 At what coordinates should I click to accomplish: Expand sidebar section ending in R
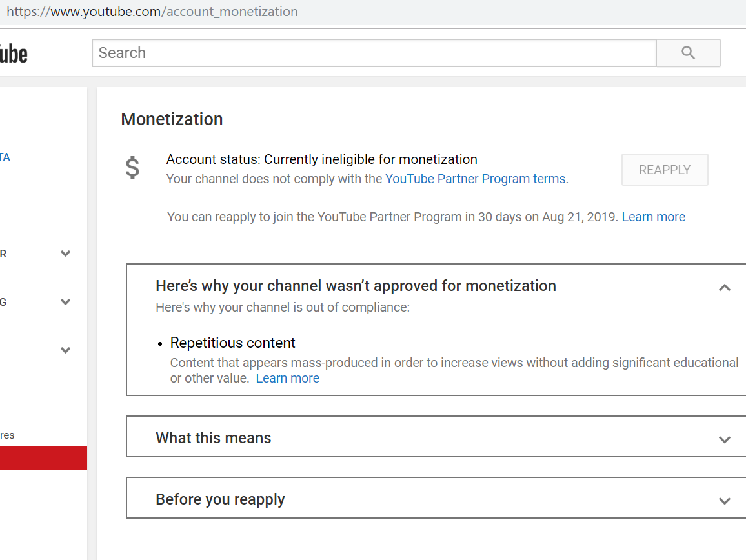coord(66,254)
